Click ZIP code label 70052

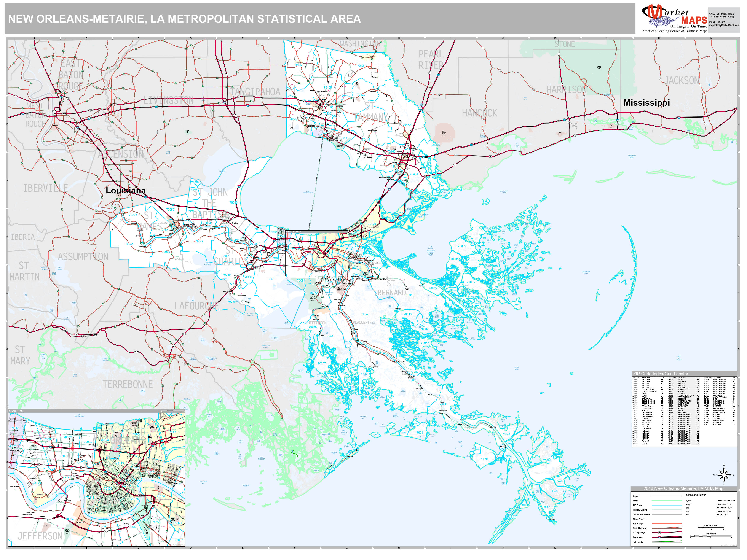(x=170, y=210)
